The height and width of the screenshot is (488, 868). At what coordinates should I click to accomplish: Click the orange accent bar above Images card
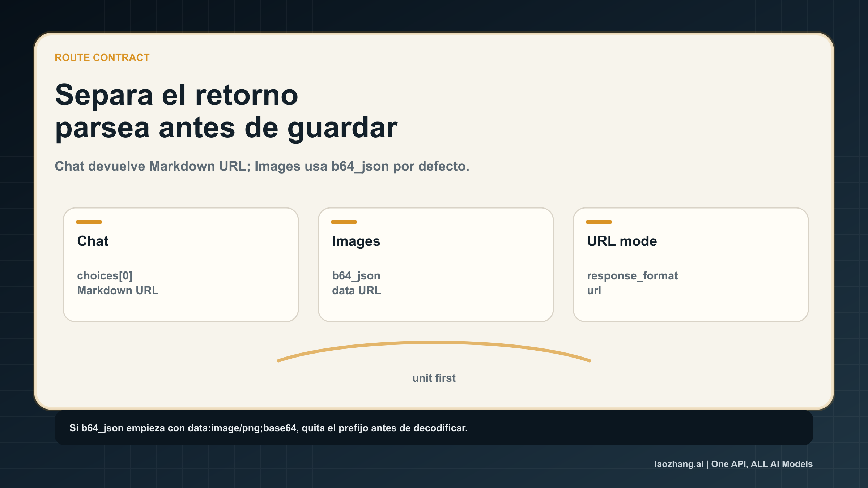345,222
